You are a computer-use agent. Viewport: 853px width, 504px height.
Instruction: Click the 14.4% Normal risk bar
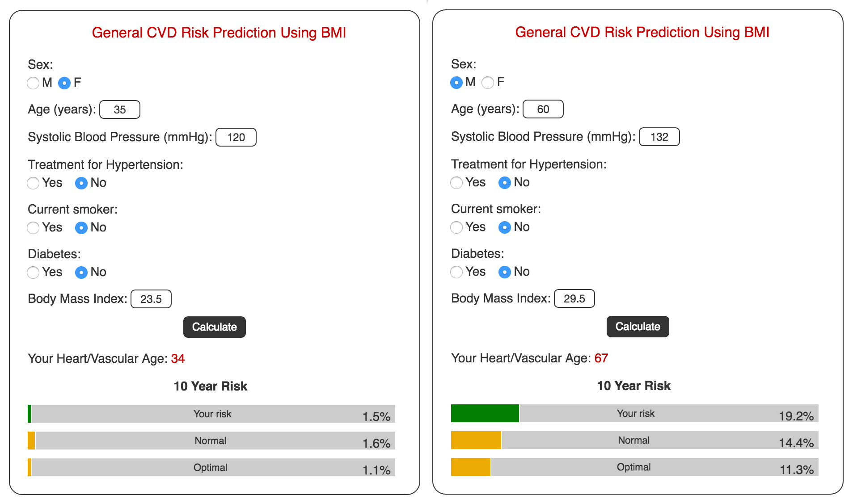pyautogui.click(x=634, y=441)
